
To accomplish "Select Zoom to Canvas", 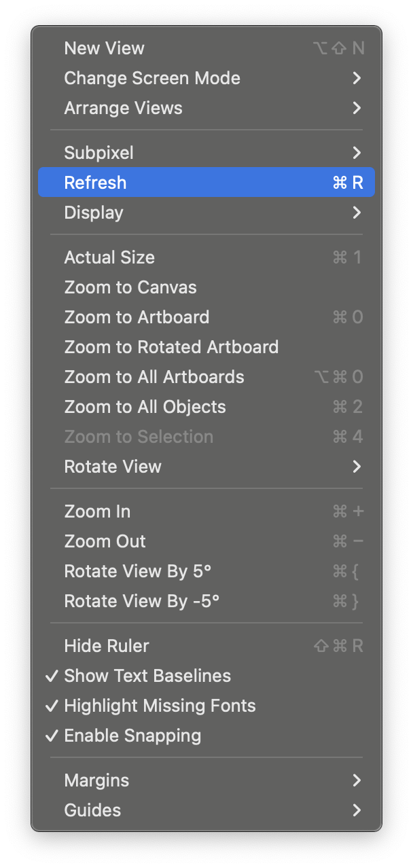I will [130, 287].
